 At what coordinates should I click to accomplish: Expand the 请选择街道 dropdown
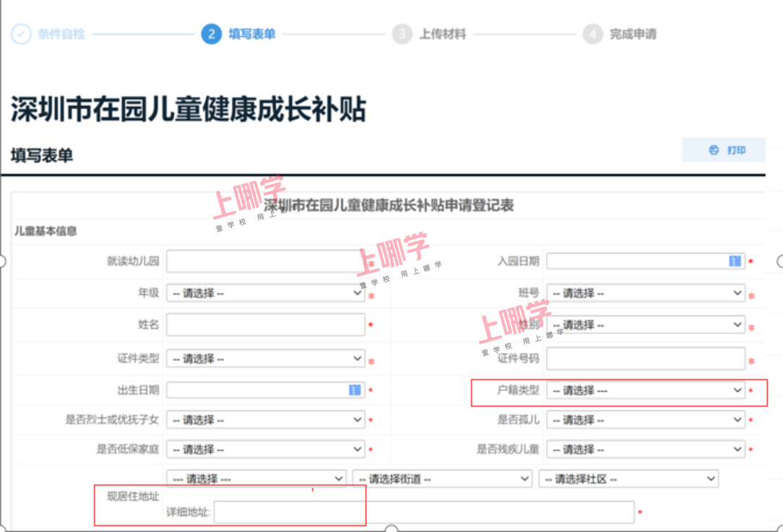[x=442, y=479]
